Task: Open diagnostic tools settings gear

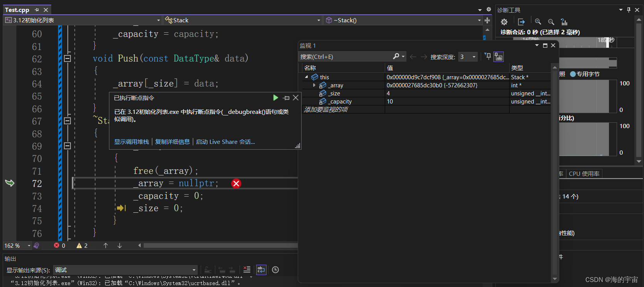Action: 504,22
